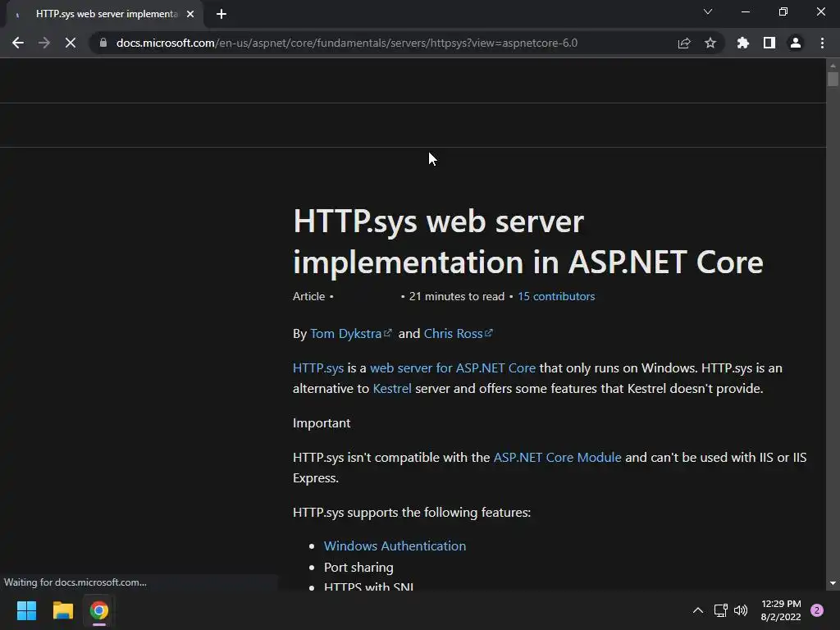Open the Extensions puzzle icon

[x=742, y=43]
